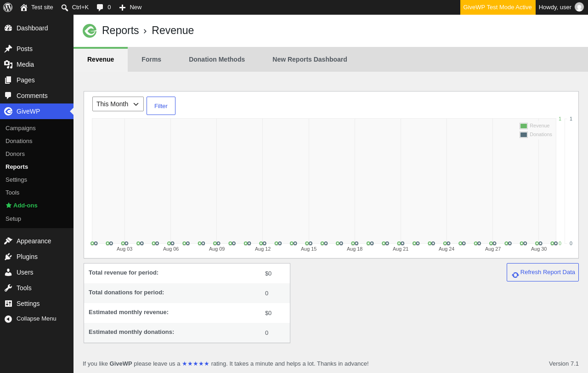The height and width of the screenshot is (373, 588).
Task: Click the Users person icon
Action: (x=8, y=272)
